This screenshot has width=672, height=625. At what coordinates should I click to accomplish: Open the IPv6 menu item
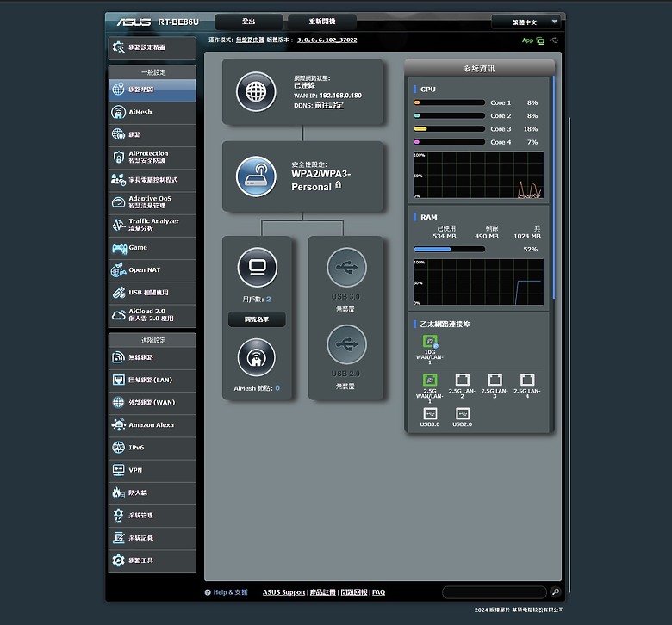[152, 448]
